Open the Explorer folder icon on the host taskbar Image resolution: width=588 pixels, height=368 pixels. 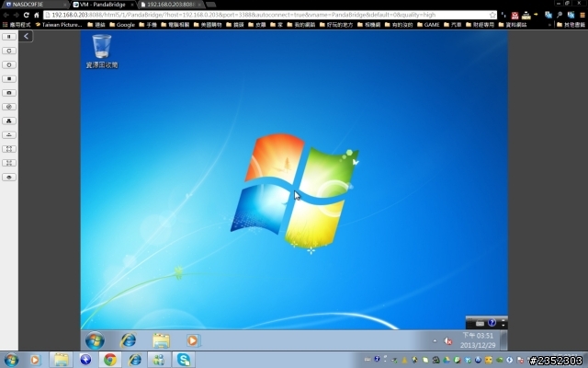(x=61, y=360)
